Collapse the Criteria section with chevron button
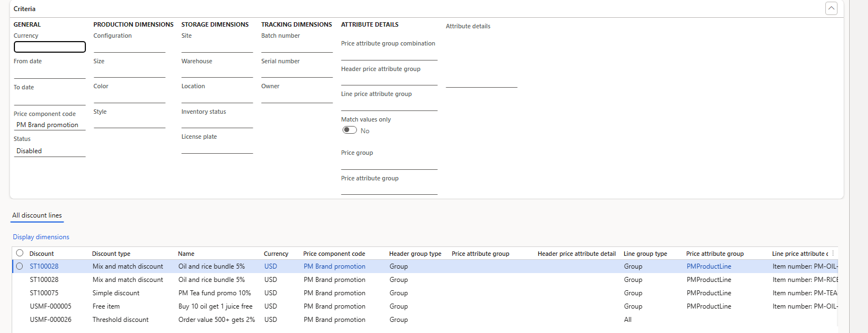The image size is (868, 333). click(x=831, y=8)
